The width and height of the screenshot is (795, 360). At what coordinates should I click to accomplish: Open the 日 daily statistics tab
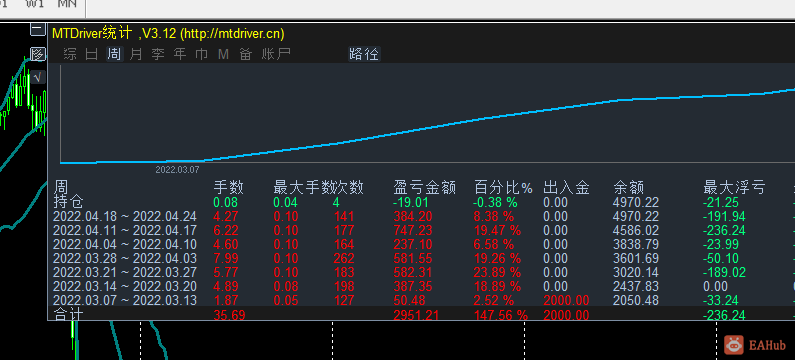[x=92, y=54]
